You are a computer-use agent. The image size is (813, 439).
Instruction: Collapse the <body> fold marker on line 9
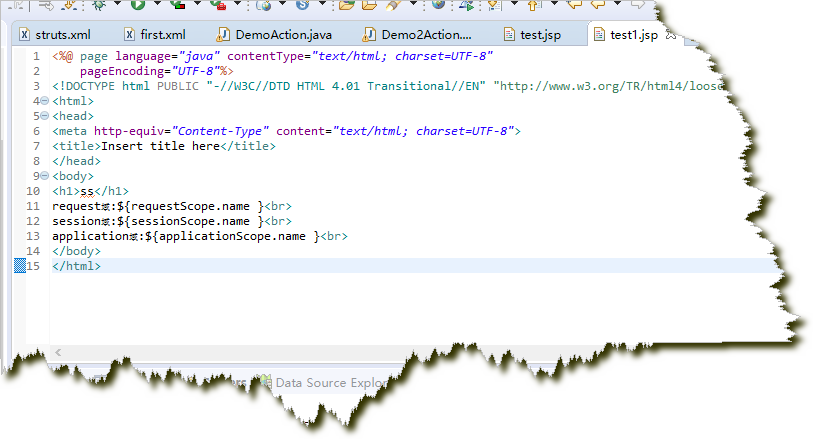[x=44, y=176]
